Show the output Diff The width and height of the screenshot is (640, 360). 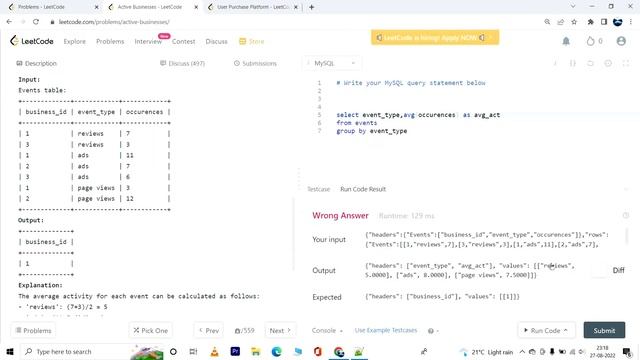pyautogui.click(x=618, y=270)
